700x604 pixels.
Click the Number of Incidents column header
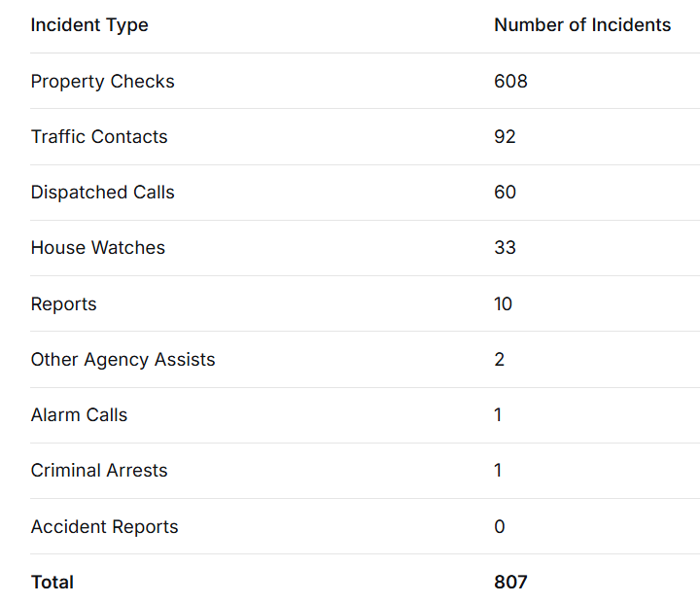[x=581, y=25]
